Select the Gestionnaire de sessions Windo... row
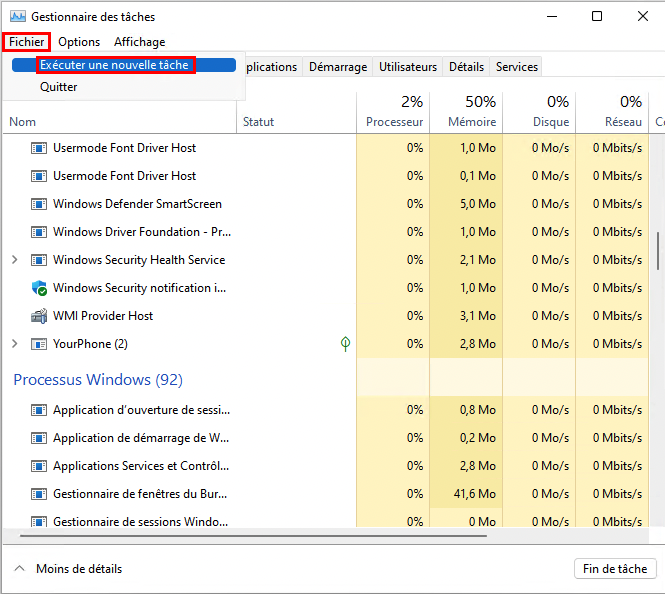The width and height of the screenshot is (665, 594). point(326,518)
